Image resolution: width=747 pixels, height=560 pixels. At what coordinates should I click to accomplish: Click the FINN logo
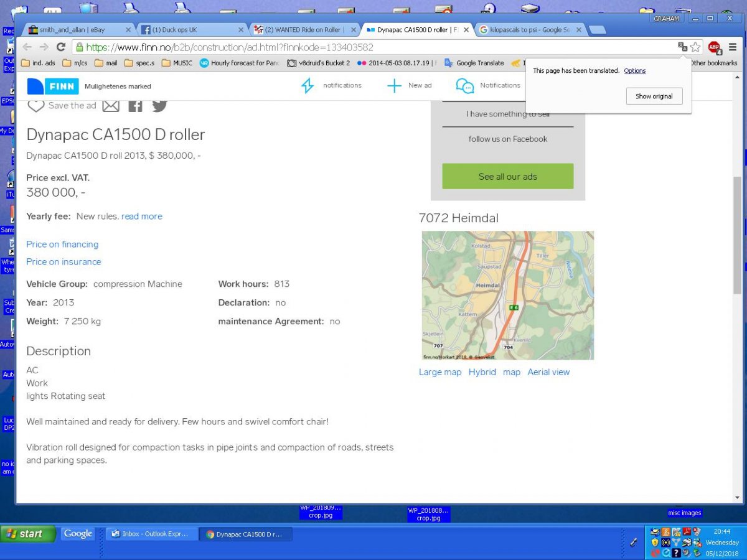point(53,86)
